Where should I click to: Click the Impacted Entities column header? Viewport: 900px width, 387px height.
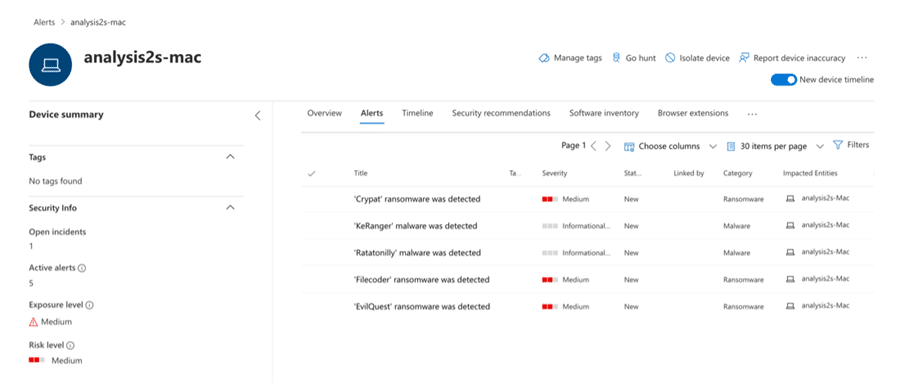point(810,173)
